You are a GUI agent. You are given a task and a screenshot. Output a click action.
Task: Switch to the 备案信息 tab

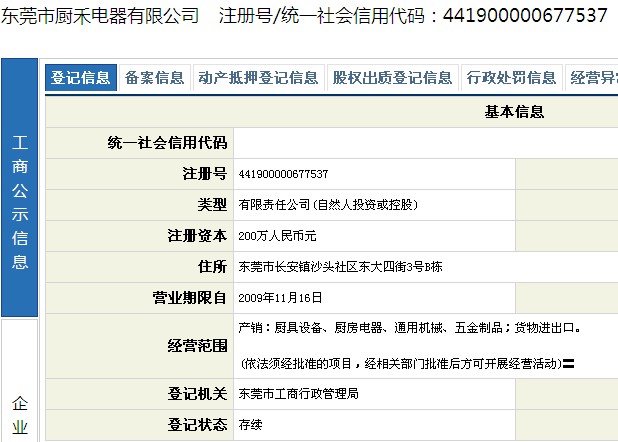tap(154, 78)
